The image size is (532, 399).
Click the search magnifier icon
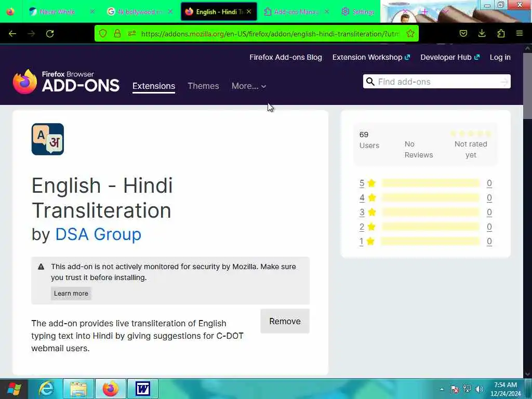[x=370, y=82]
